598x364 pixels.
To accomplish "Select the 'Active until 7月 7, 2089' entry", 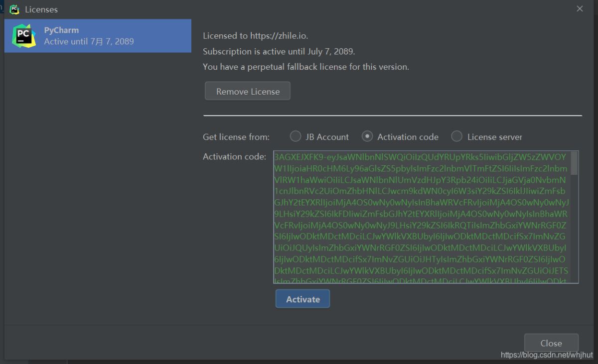I will [x=89, y=42].
